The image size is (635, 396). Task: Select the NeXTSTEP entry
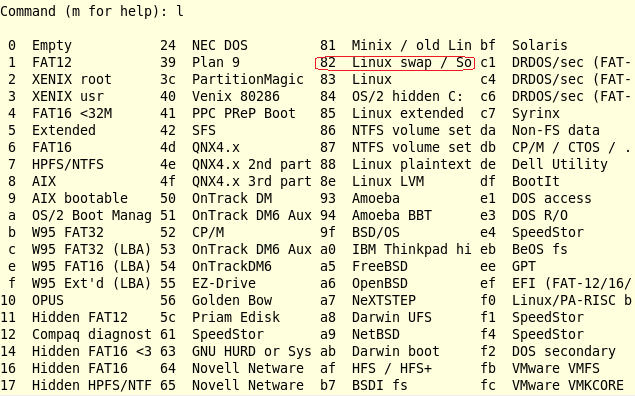[x=368, y=300]
